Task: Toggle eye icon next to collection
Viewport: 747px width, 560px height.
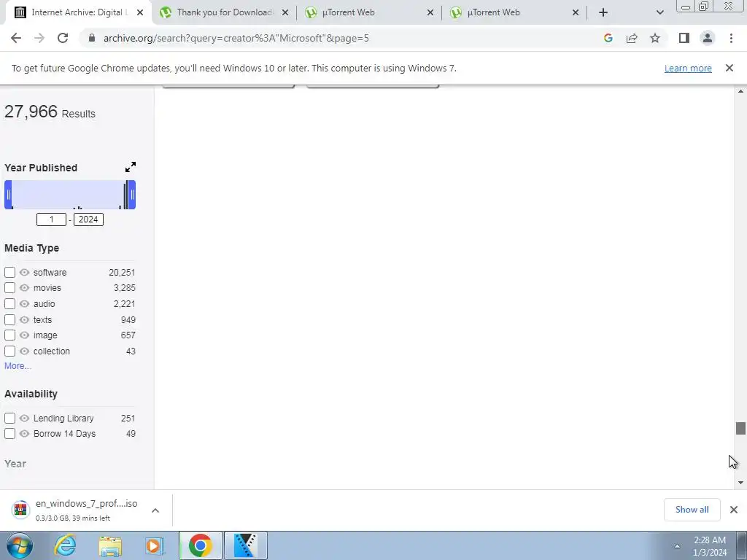Action: [24, 351]
